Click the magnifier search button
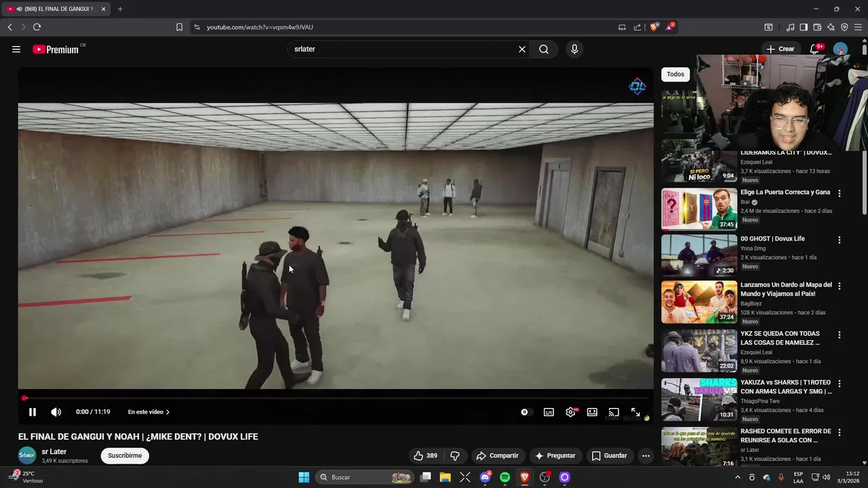The image size is (868, 488). point(544,49)
